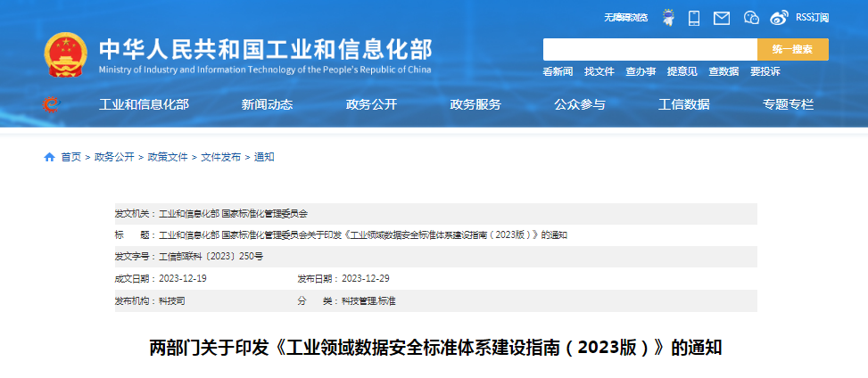Click the 分类 value 科技管理,标准
Viewport: 868px width, 378px height.
tap(368, 301)
